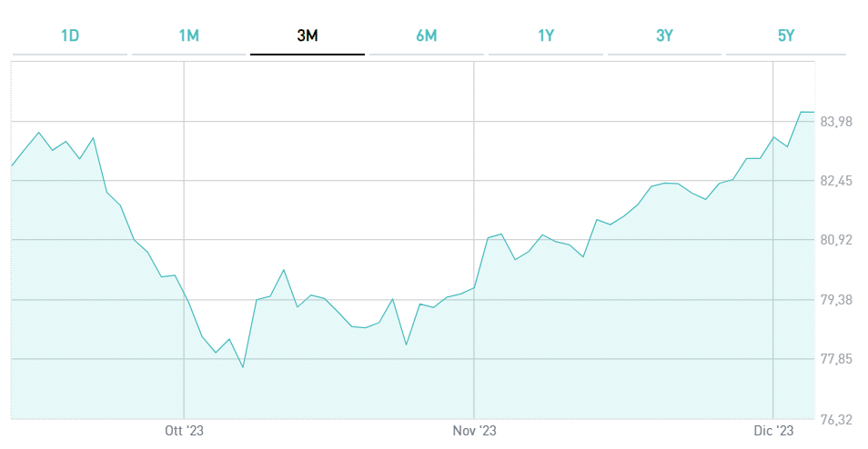
Task: Select the 1M range tab
Action: (188, 36)
